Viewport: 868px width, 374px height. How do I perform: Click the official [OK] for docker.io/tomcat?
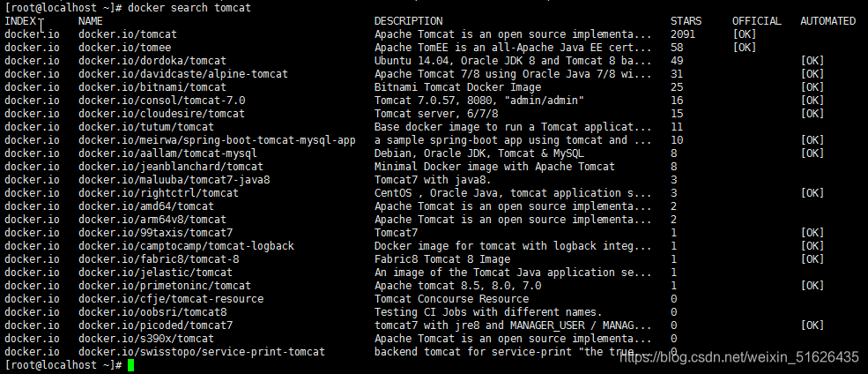click(x=744, y=34)
